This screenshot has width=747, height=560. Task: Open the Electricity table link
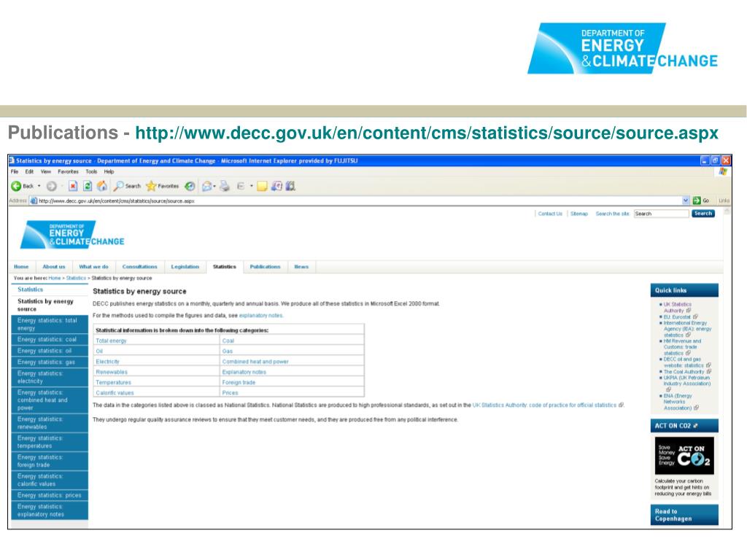click(x=108, y=362)
